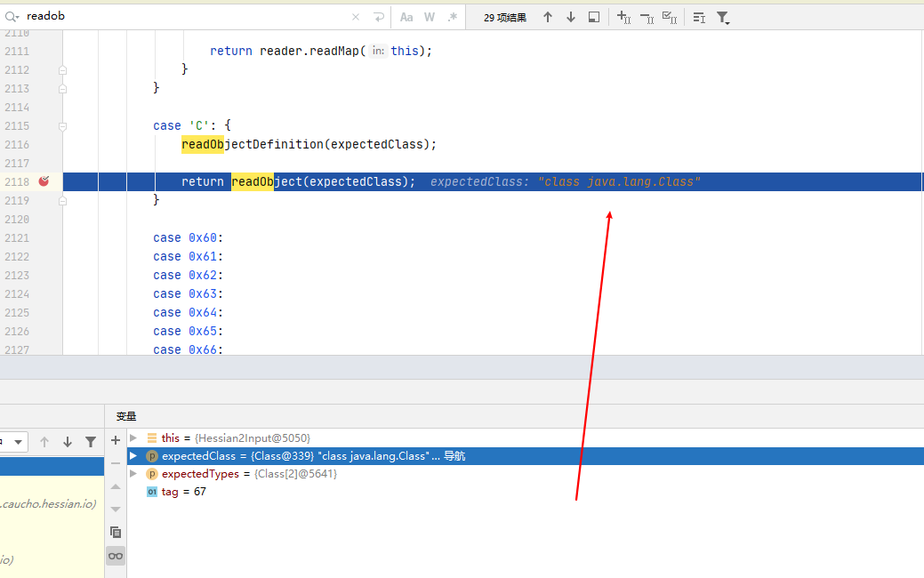The image size is (924, 578).
Task: Remove watch with minus icon
Action: pyautogui.click(x=116, y=463)
